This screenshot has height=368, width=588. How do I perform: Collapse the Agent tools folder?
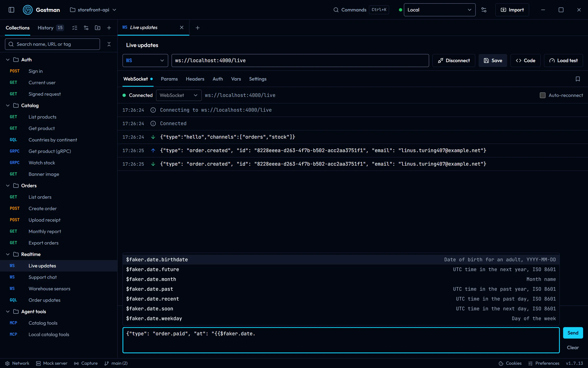8,312
